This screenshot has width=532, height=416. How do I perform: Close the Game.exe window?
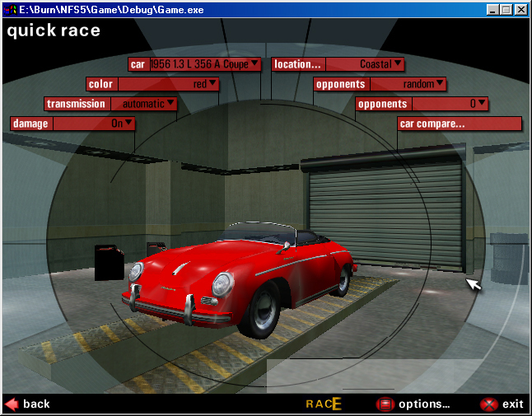coord(520,10)
